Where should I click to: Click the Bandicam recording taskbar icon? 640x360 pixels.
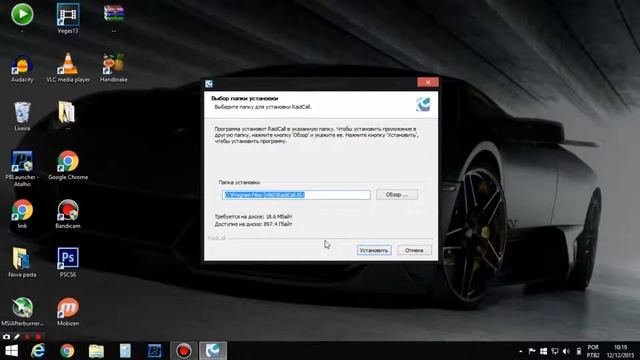click(184, 351)
